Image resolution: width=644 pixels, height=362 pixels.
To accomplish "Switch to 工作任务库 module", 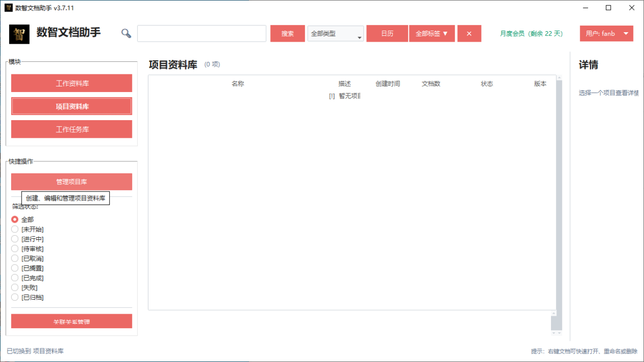I will [x=72, y=129].
